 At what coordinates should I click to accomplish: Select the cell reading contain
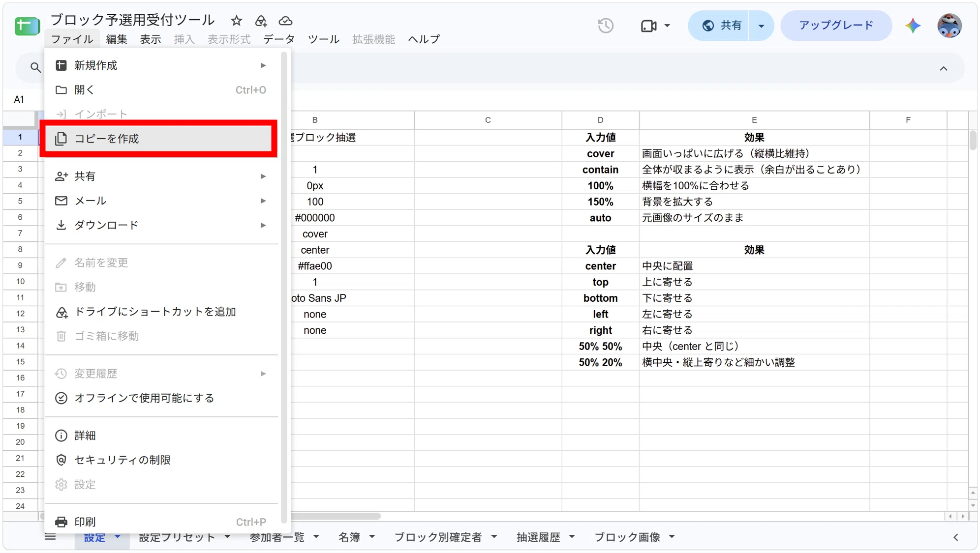point(600,170)
